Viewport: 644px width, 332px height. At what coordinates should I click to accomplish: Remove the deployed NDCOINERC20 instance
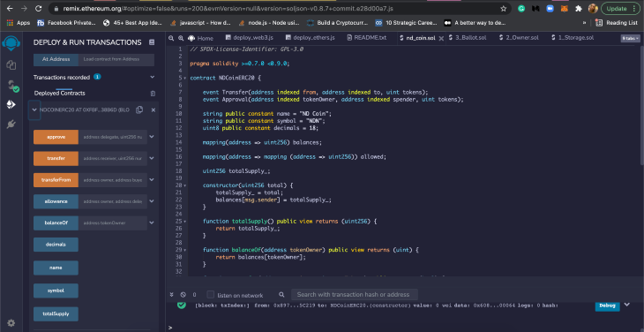(154, 110)
